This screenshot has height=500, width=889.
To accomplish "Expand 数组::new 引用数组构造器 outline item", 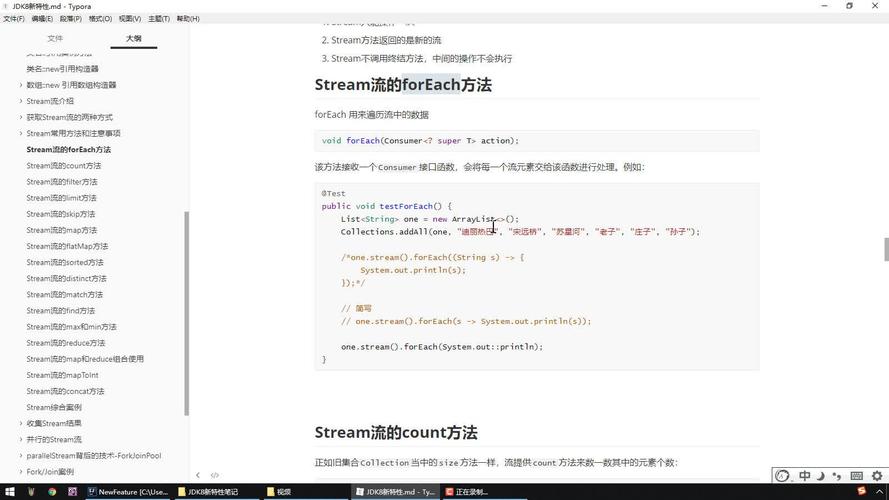I will coord(21,85).
